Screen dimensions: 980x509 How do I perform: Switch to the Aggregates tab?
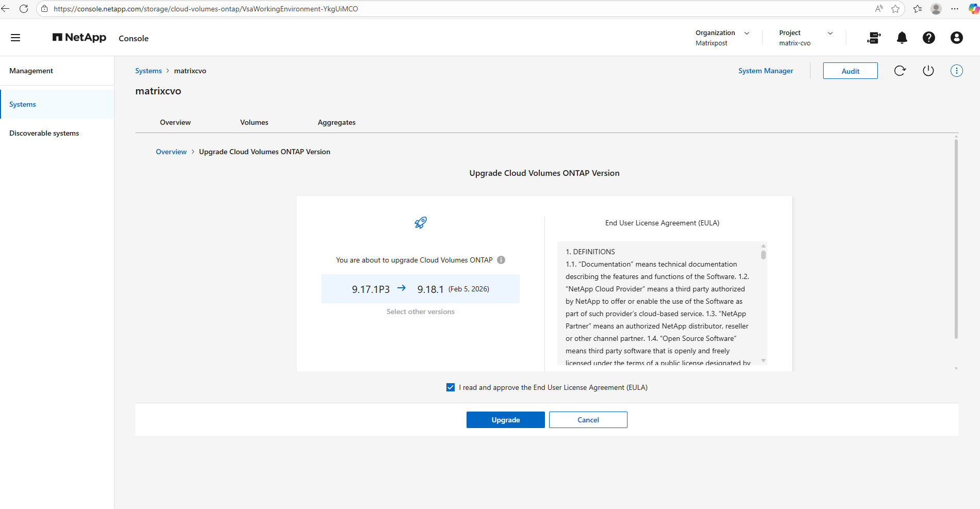tap(336, 122)
